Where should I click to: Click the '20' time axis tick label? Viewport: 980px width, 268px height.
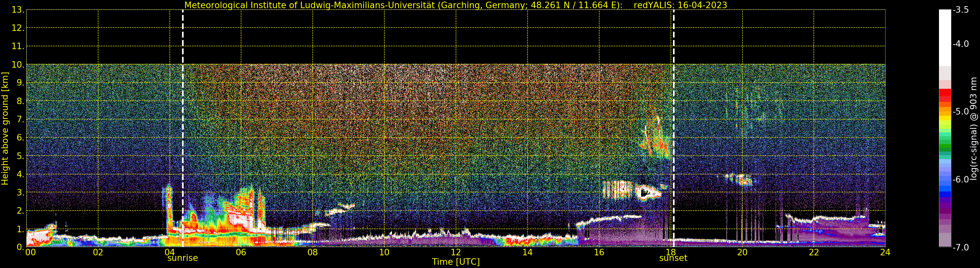point(742,252)
